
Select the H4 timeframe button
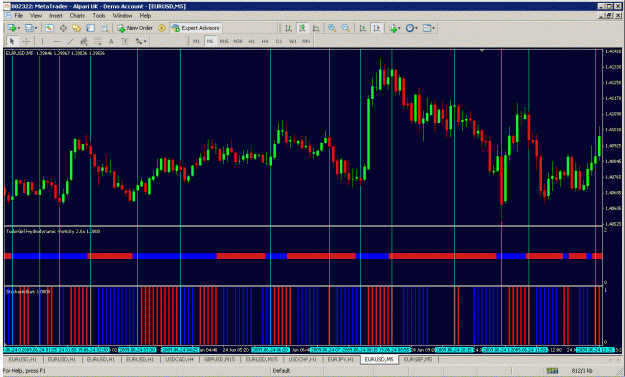click(265, 41)
